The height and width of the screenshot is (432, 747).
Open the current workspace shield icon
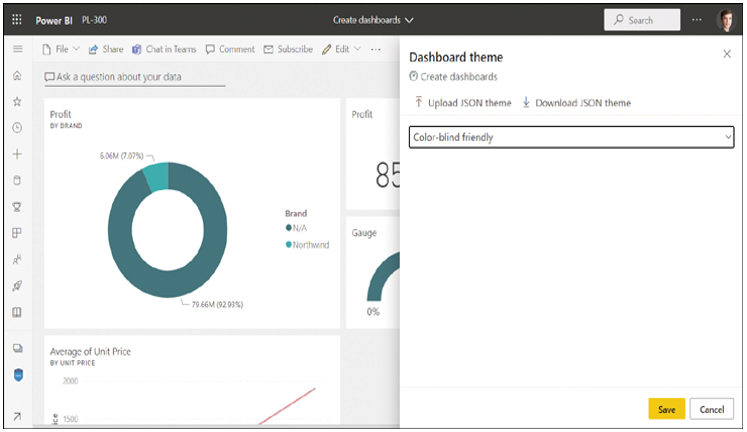tap(18, 375)
